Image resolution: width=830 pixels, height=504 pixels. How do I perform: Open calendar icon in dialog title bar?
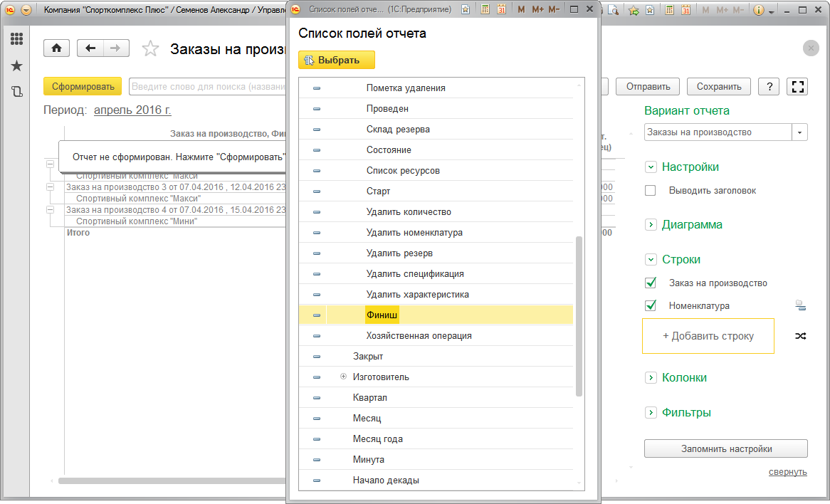point(501,10)
